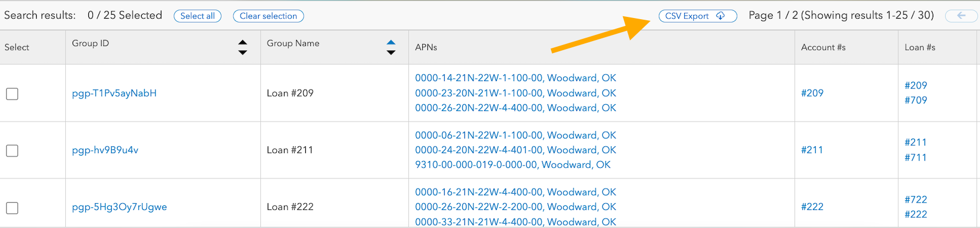
Task: Check the box for Loan #209 row
Action: [12, 93]
